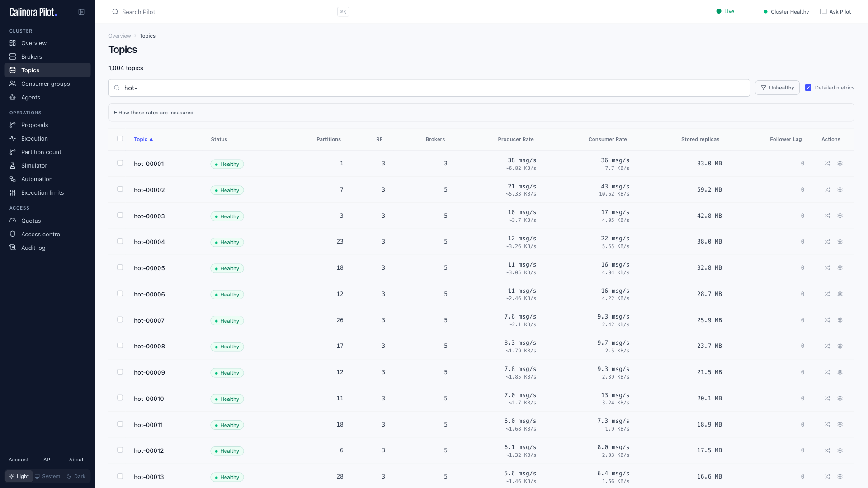Image resolution: width=868 pixels, height=488 pixels.
Task: Go to Consumer groups page
Action: point(47,84)
